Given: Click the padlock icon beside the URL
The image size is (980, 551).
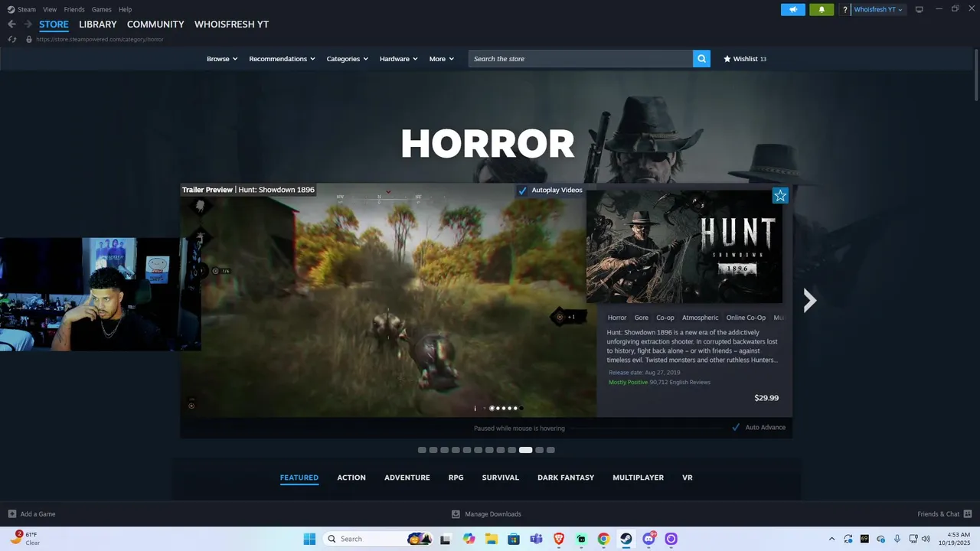Looking at the screenshot, I should pyautogui.click(x=29, y=39).
